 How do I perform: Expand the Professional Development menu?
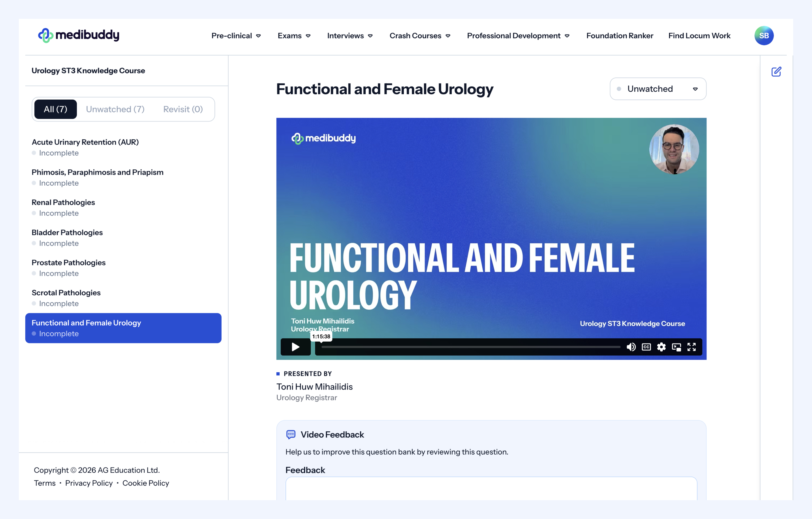(x=518, y=35)
